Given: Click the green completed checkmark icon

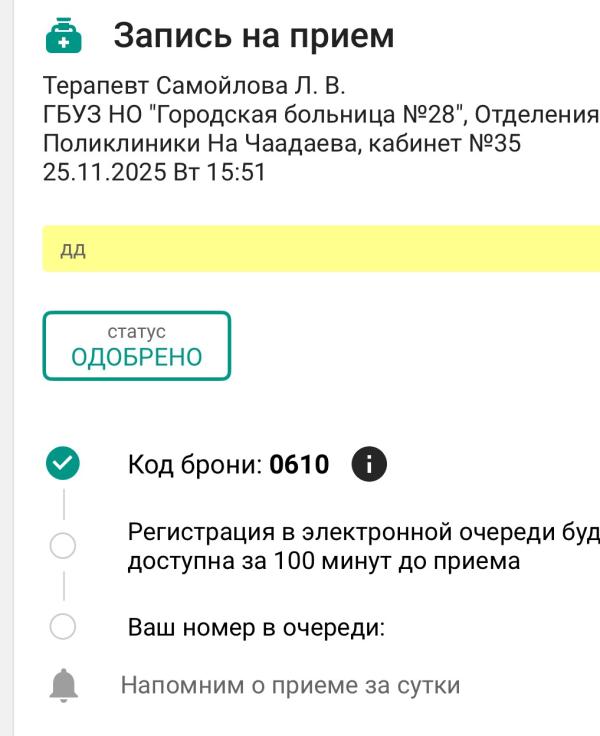Looking at the screenshot, I should [x=63, y=463].
